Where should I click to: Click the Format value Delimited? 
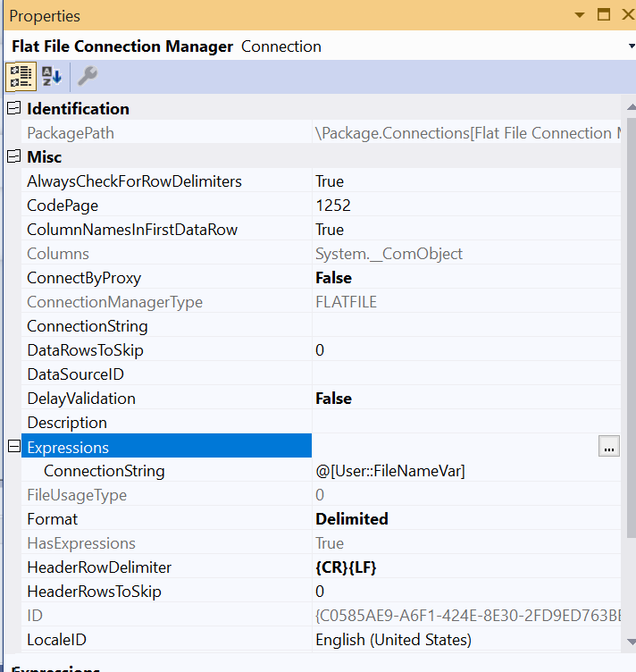tap(352, 519)
